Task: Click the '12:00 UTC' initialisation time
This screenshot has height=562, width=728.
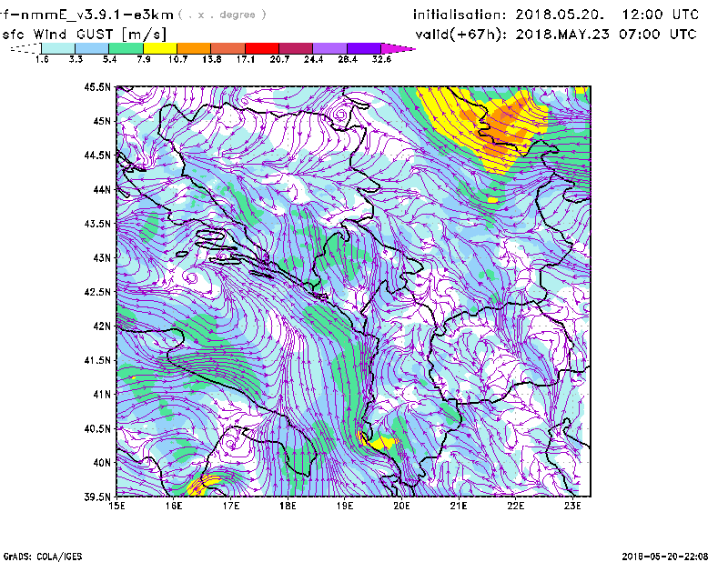Action: (x=661, y=15)
